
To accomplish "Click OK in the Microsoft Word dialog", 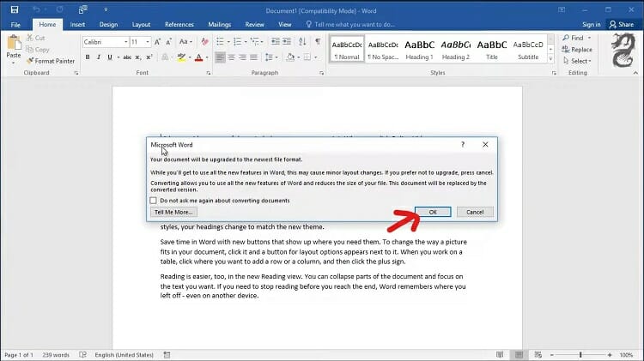I will tap(433, 212).
